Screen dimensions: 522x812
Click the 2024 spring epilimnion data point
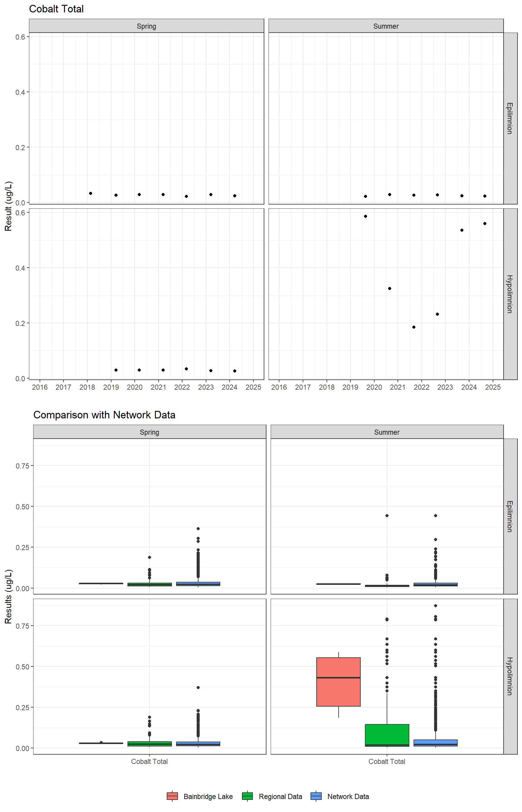click(x=234, y=195)
